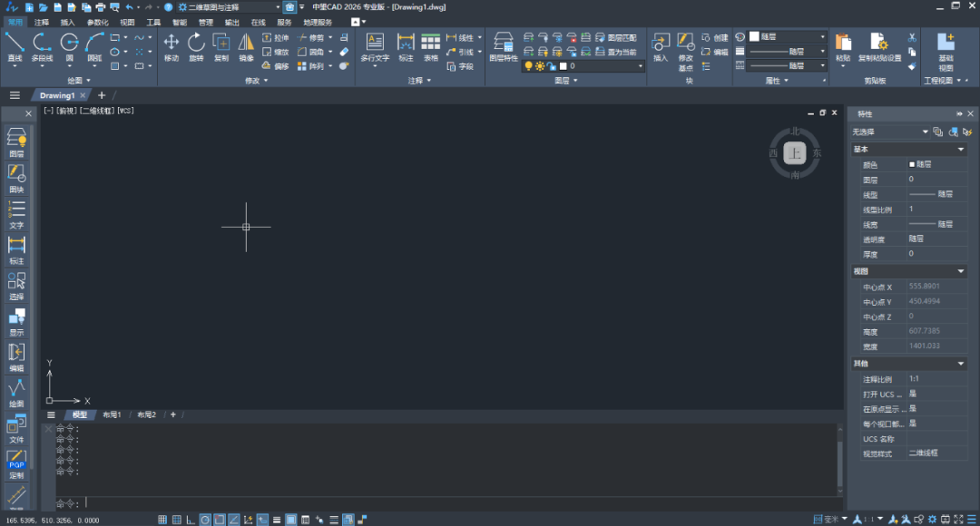Collapse the 基本 section in properties panel
The image size is (980, 526).
pos(961,149)
